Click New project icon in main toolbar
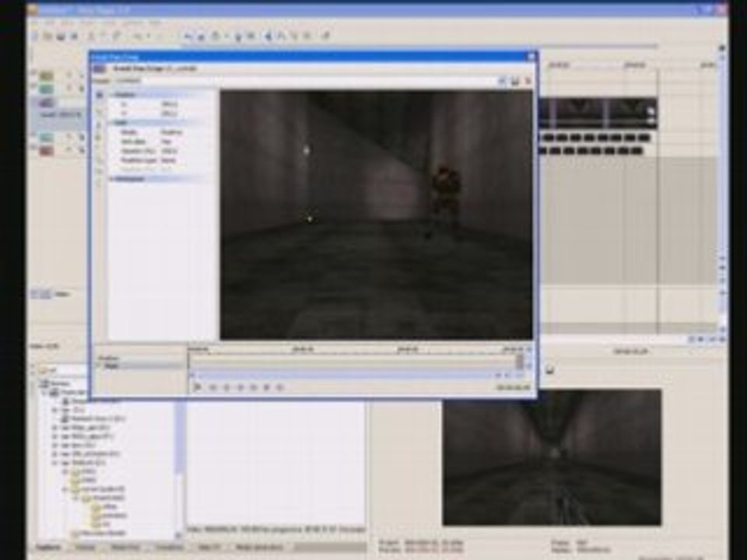The height and width of the screenshot is (560, 747). (x=35, y=37)
